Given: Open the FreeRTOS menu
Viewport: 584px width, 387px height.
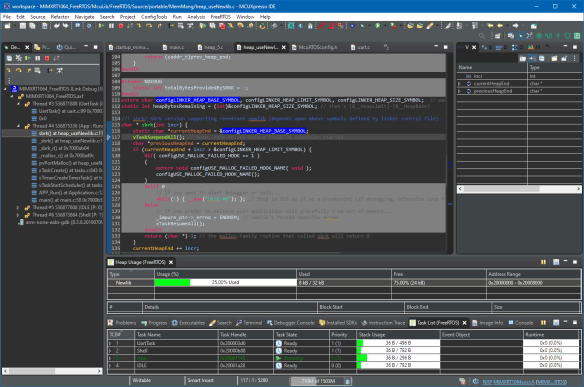Looking at the screenshot, I should click(220, 17).
